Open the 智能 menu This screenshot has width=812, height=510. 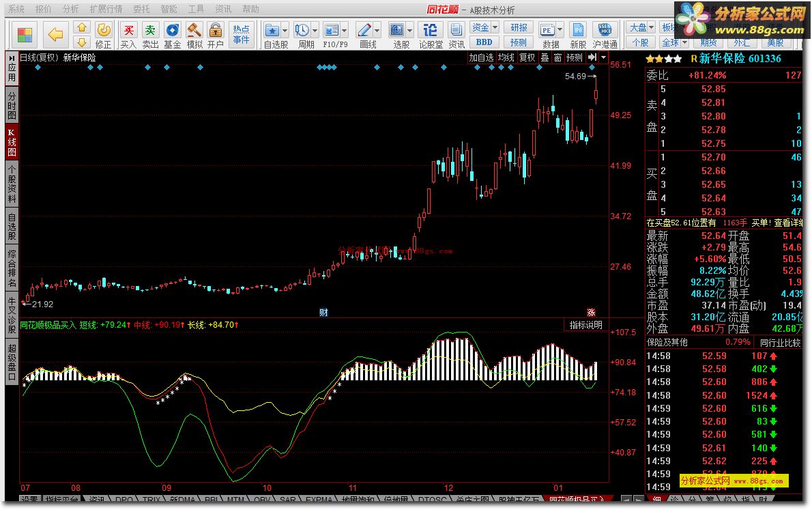click(x=169, y=10)
